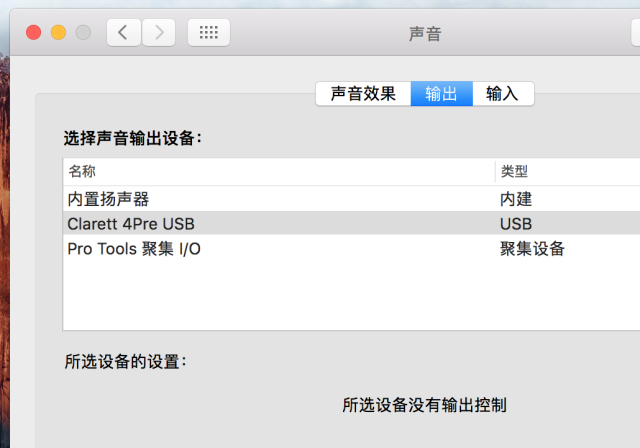640x448 pixels.
Task: Minimize the window with yellow button
Action: pyautogui.click(x=58, y=32)
